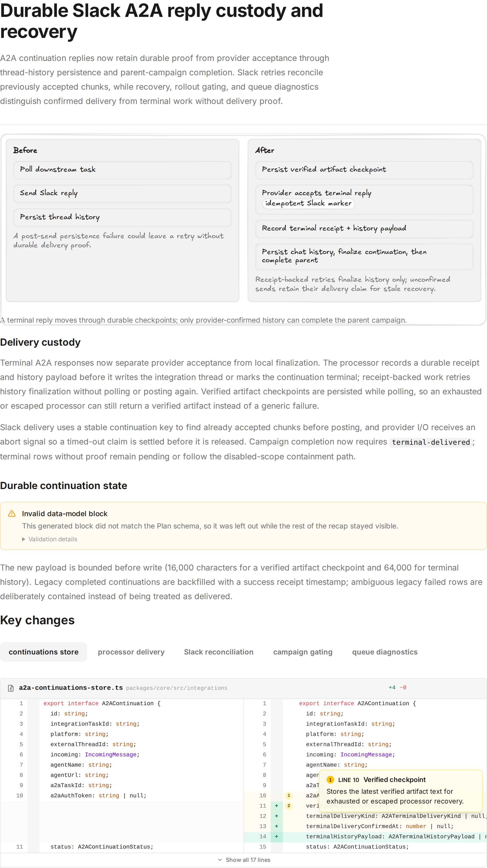Select the campaign gating tab
Image resolution: width=487 pixels, height=868 pixels.
tap(303, 652)
